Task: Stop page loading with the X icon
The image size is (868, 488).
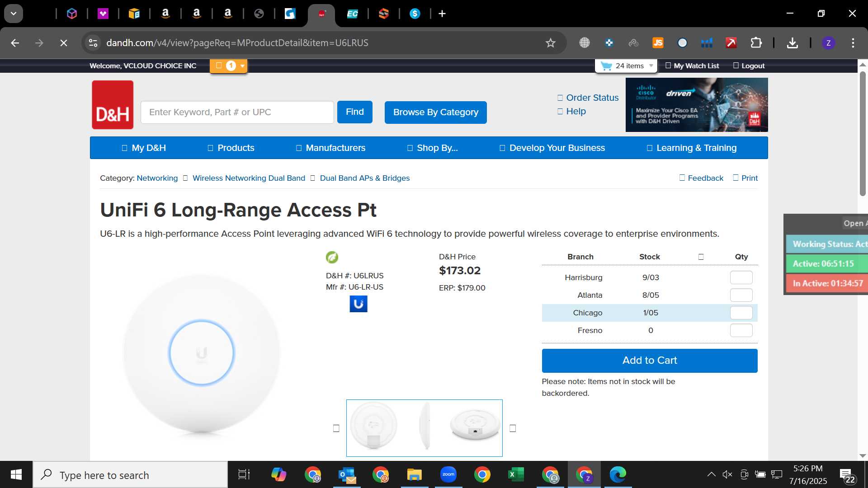Action: [64, 43]
